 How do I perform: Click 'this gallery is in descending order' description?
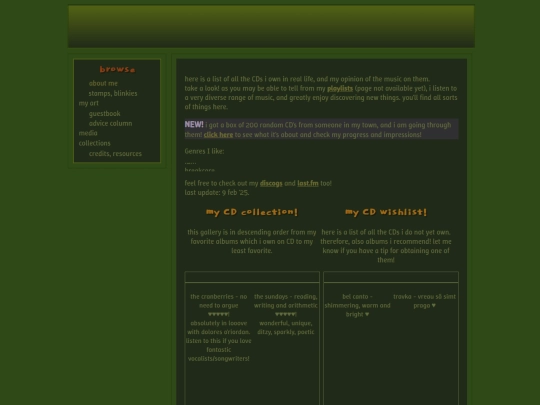coord(252,241)
